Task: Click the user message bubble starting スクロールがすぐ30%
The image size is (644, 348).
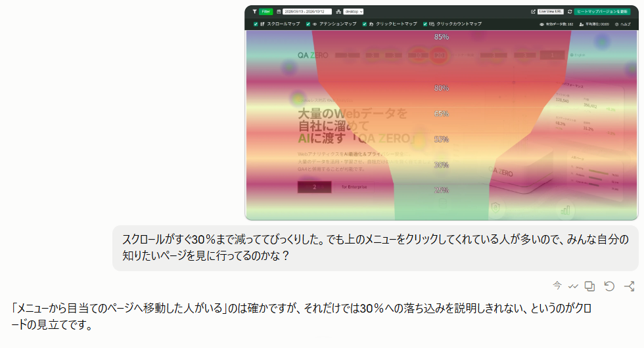Action: (375, 248)
